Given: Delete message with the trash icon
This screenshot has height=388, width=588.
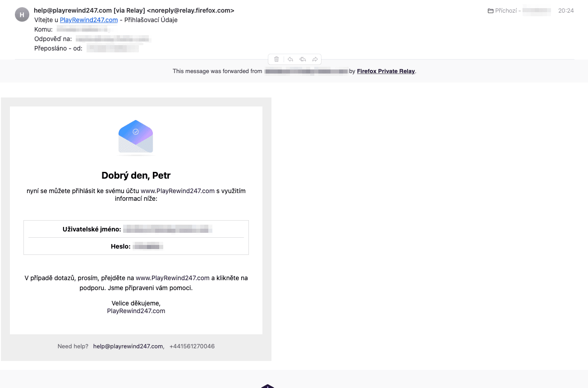Looking at the screenshot, I should tap(276, 59).
